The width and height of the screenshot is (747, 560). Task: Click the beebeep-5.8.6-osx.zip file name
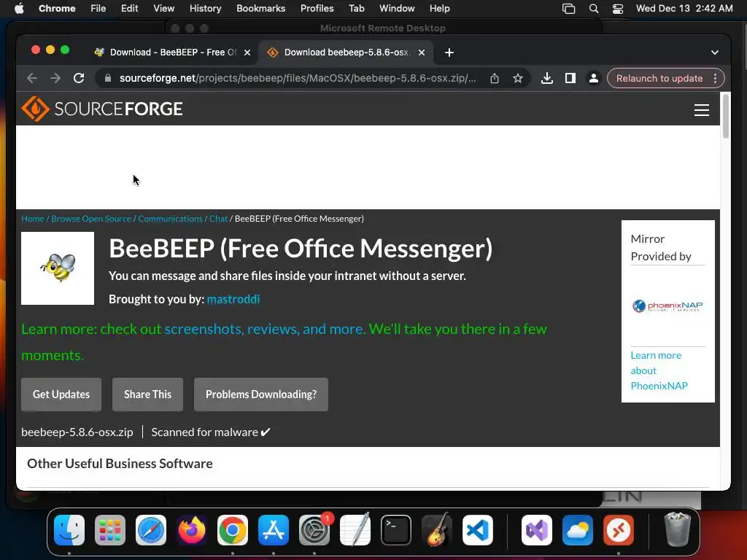point(77,432)
